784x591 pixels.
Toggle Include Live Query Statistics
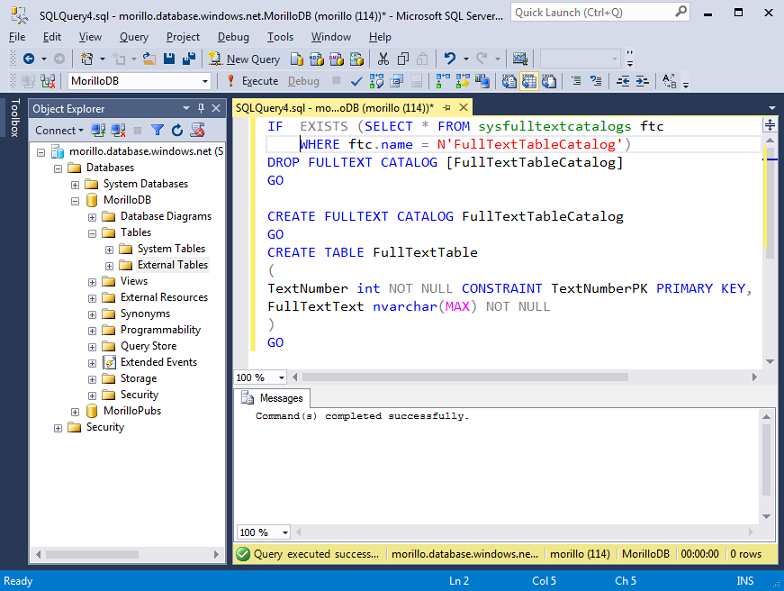point(462,81)
